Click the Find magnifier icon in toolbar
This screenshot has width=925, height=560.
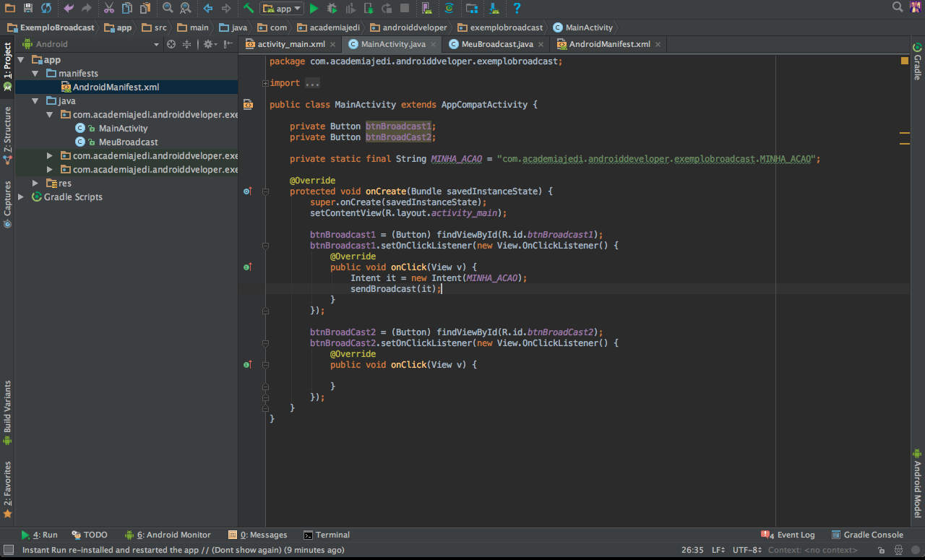pyautogui.click(x=167, y=9)
